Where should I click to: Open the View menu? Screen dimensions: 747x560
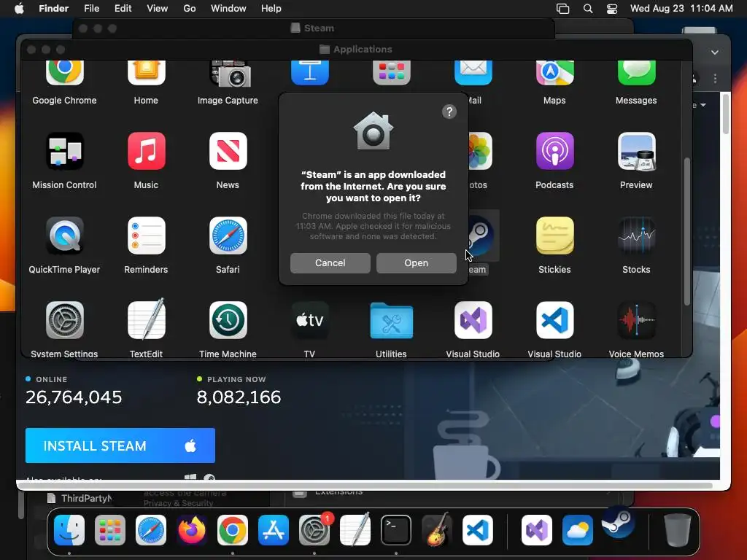pyautogui.click(x=158, y=8)
